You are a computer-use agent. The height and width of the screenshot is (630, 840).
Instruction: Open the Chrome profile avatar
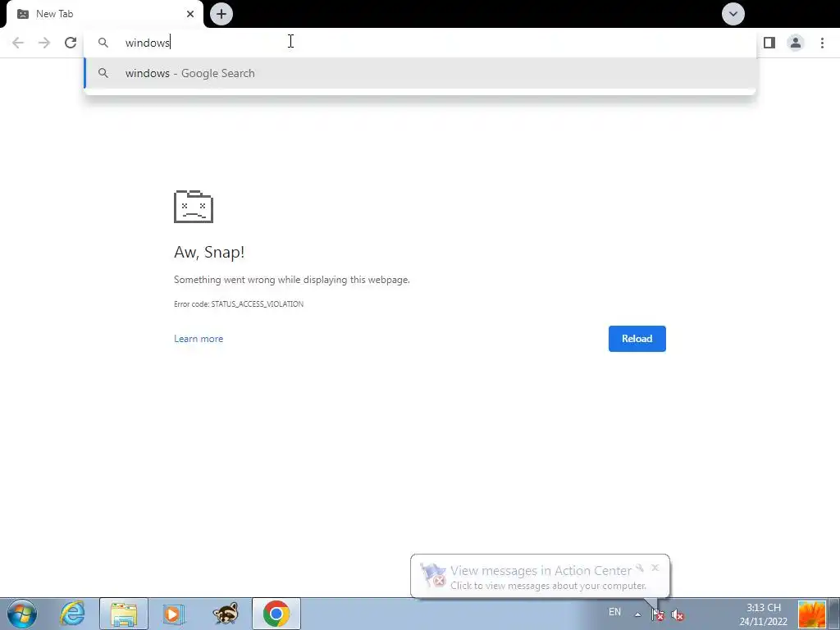coord(796,43)
